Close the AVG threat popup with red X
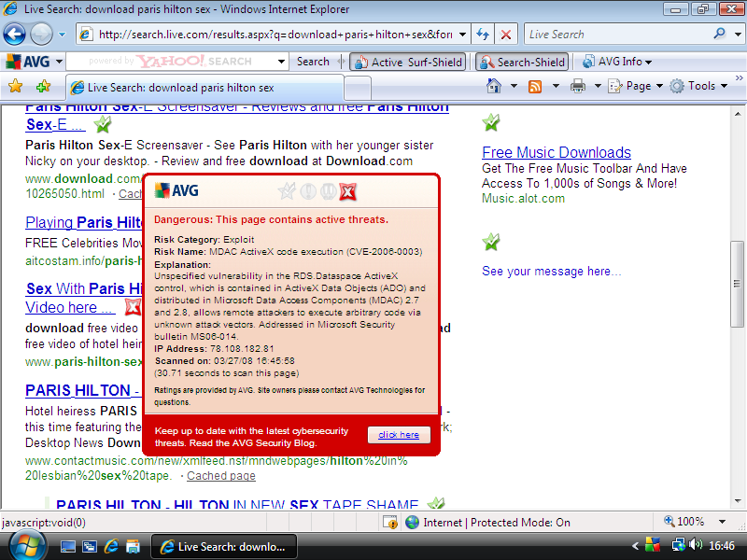The height and width of the screenshot is (560, 747). tap(347, 192)
